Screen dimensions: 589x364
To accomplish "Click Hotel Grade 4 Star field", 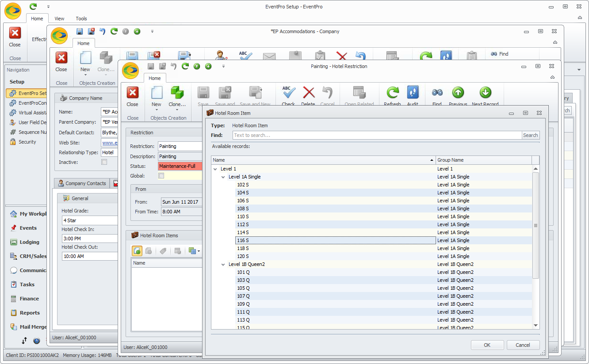I will point(90,220).
